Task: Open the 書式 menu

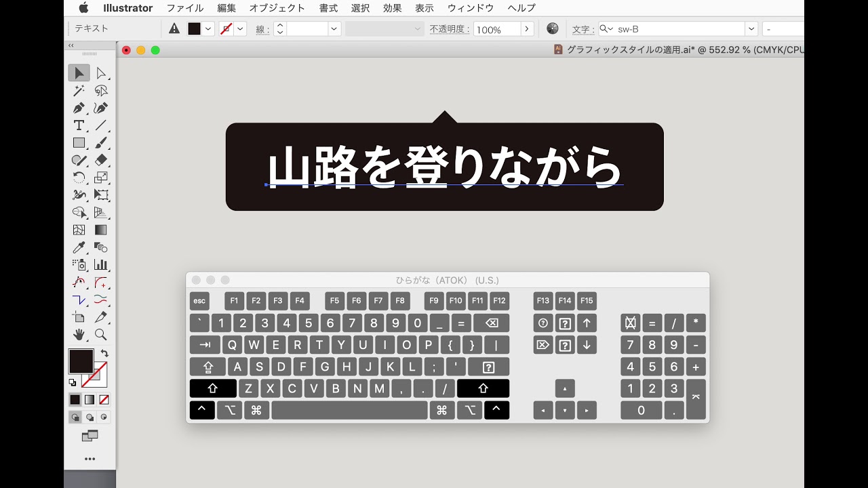Action: [328, 8]
